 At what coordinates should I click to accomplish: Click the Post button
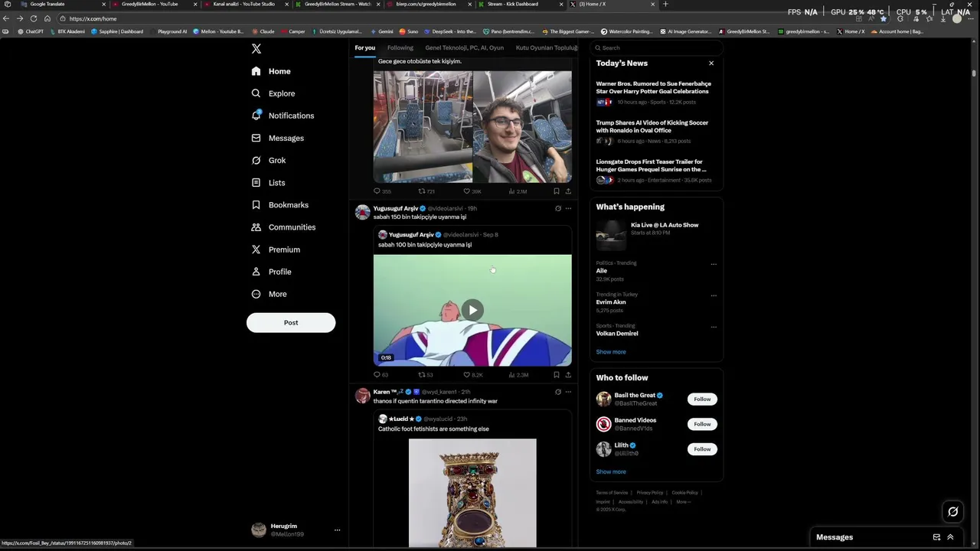(x=291, y=322)
